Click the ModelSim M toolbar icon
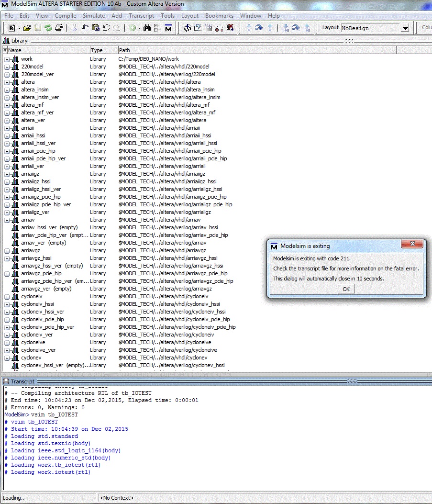This screenshot has width=432, height=504. 168,28
